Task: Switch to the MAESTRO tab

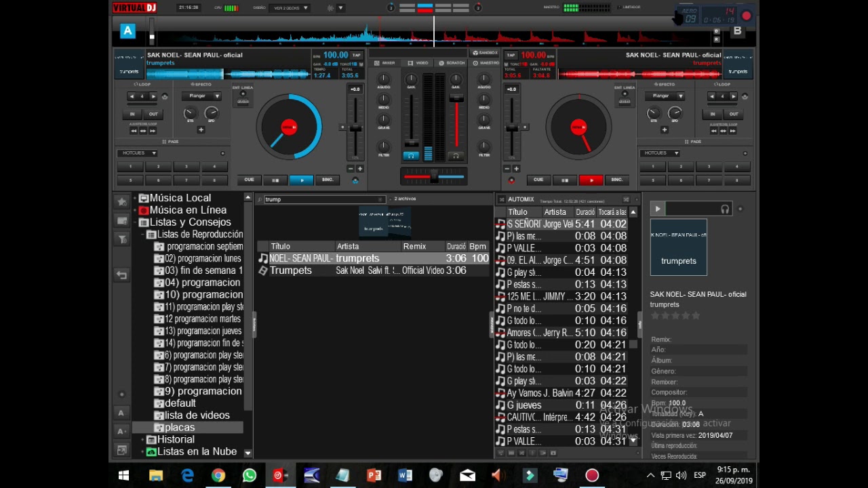Action: click(487, 63)
